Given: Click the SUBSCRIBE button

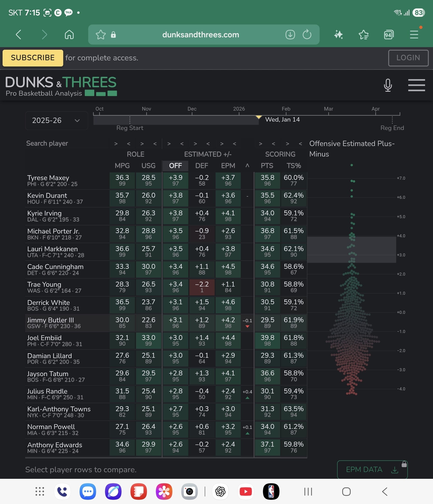Looking at the screenshot, I should pyautogui.click(x=33, y=58).
